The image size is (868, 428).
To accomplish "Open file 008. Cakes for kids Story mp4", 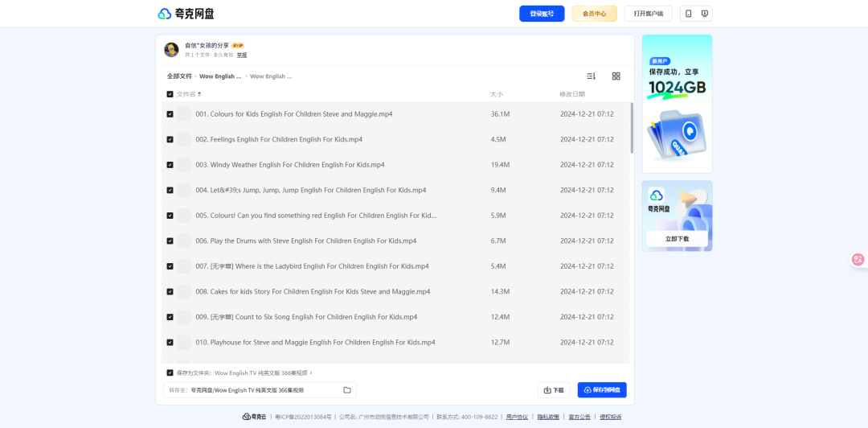I will click(313, 291).
